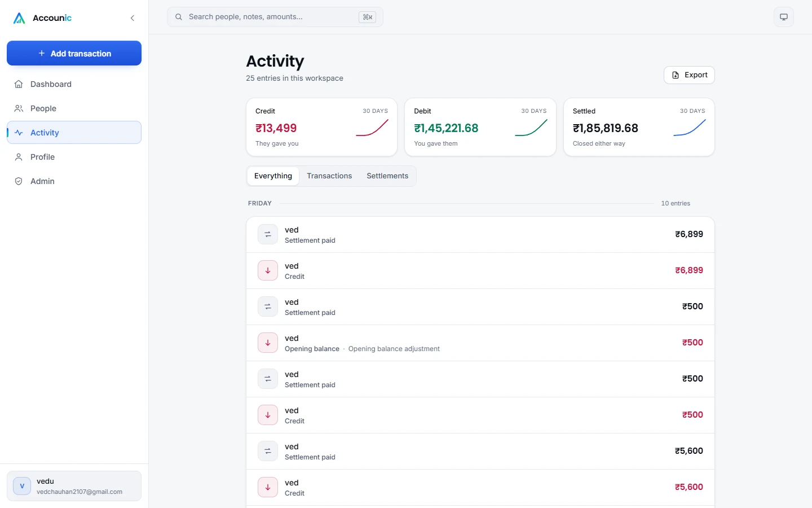This screenshot has height=508, width=812.
Task: Click the '25 entries in this workspace' text
Action: (294, 78)
